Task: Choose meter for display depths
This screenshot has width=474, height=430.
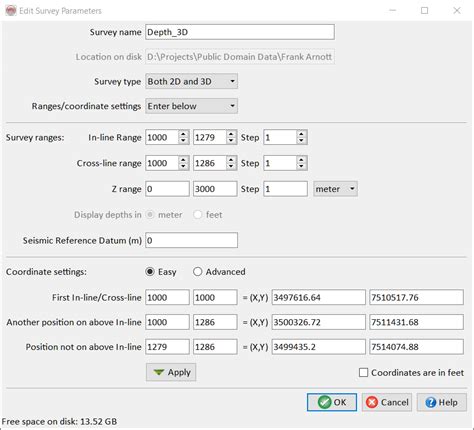Action: (x=150, y=215)
